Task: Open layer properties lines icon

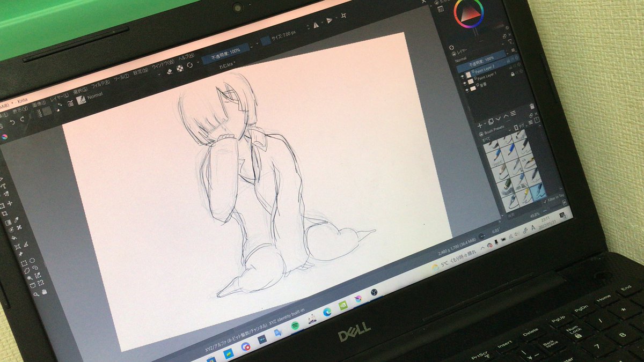Action: 513,114
